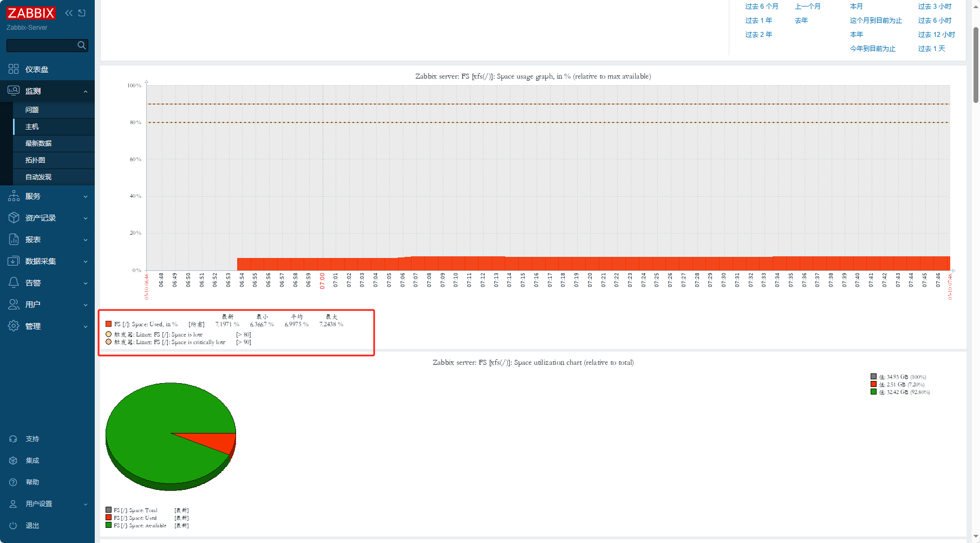Pick the 今年到目前为止 time range
The width and height of the screenshot is (980, 543).
pyautogui.click(x=872, y=49)
